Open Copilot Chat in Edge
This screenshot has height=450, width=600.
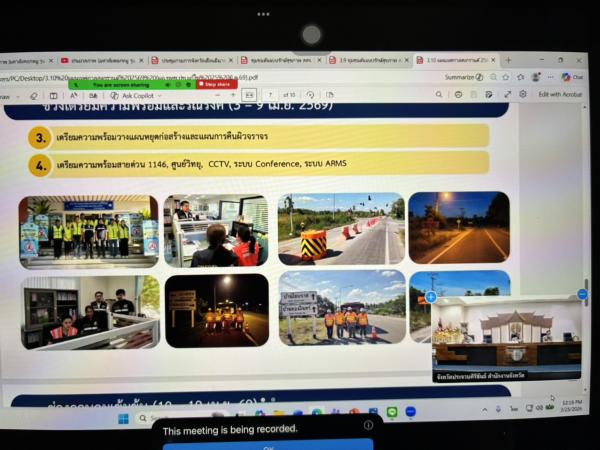[566, 77]
